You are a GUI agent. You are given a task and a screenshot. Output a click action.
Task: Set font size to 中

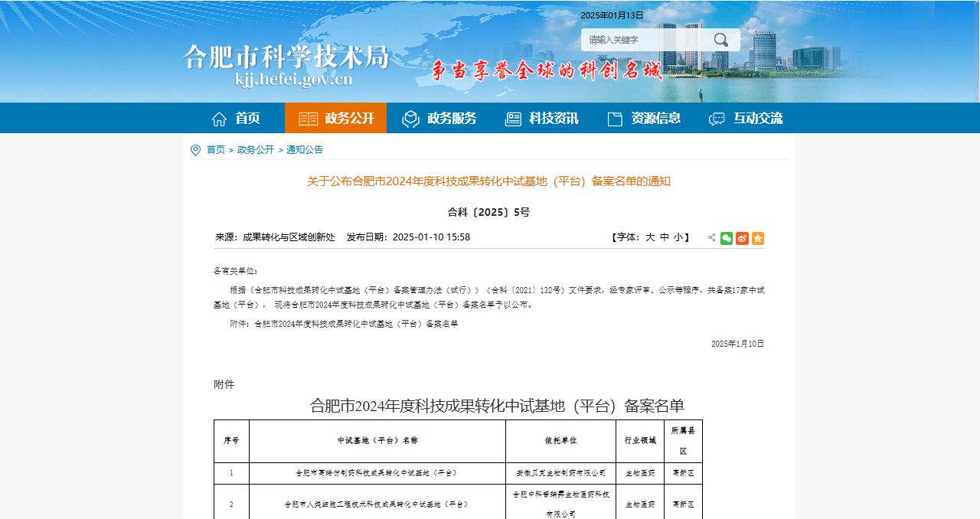point(665,237)
